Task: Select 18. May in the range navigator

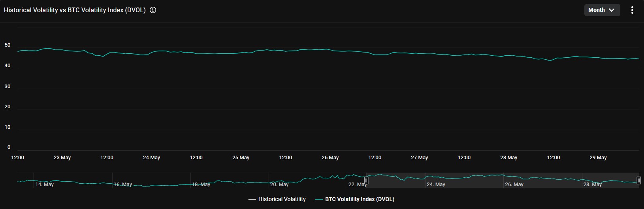Action: (x=201, y=185)
